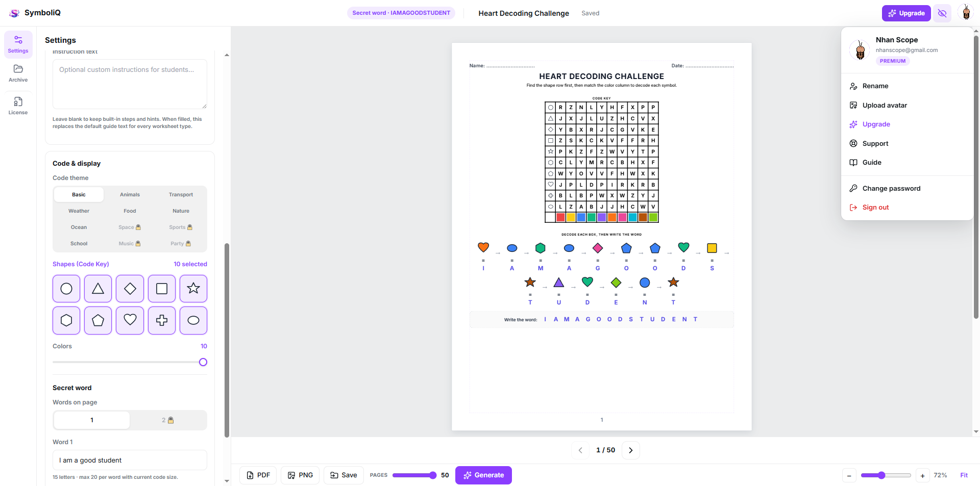Select the Ocean code theme

point(79,227)
